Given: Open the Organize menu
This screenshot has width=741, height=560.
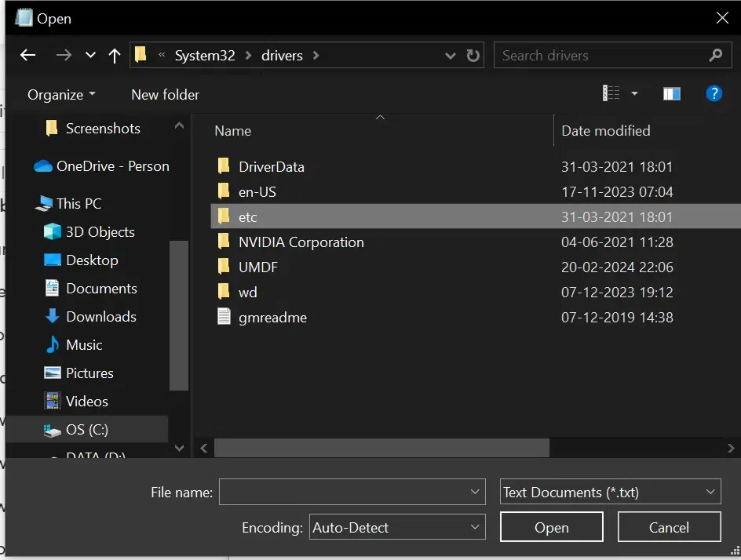Looking at the screenshot, I should pyautogui.click(x=61, y=95).
